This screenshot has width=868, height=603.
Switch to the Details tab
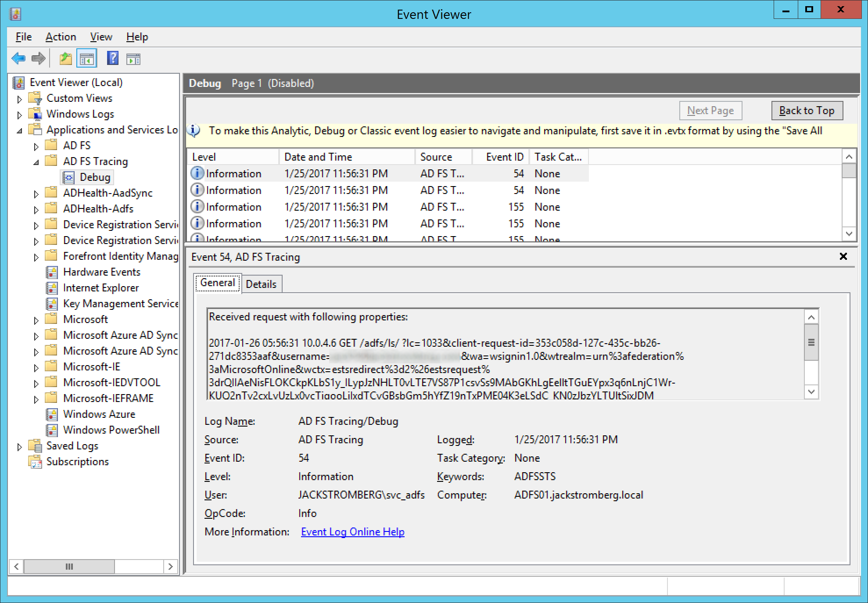tap(261, 284)
